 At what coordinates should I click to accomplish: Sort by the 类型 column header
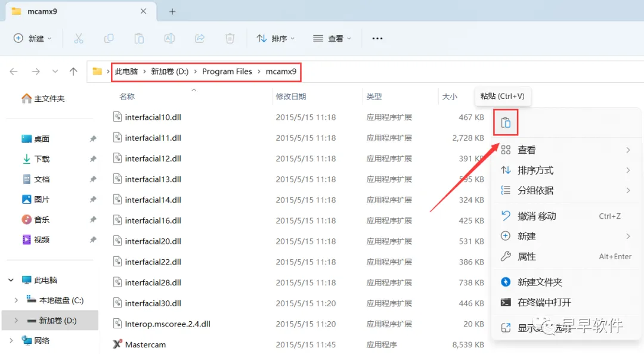point(374,97)
